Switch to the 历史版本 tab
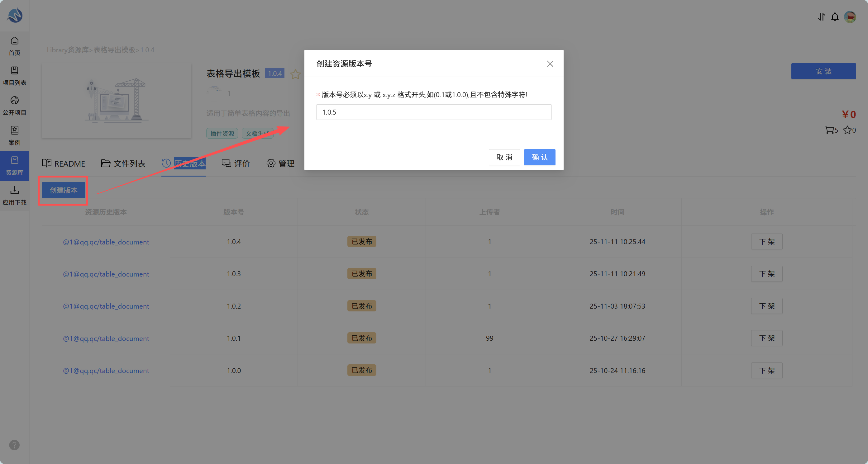868x464 pixels. (x=184, y=164)
